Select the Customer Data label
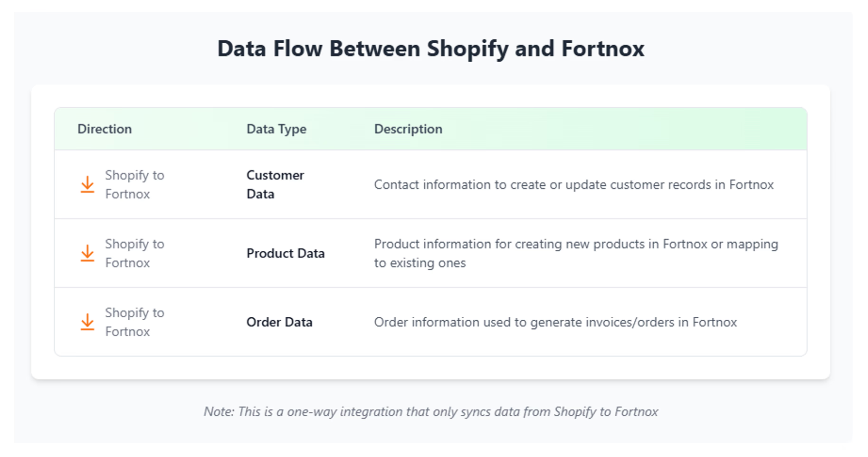Viewport: 868px width, 457px height. (275, 184)
